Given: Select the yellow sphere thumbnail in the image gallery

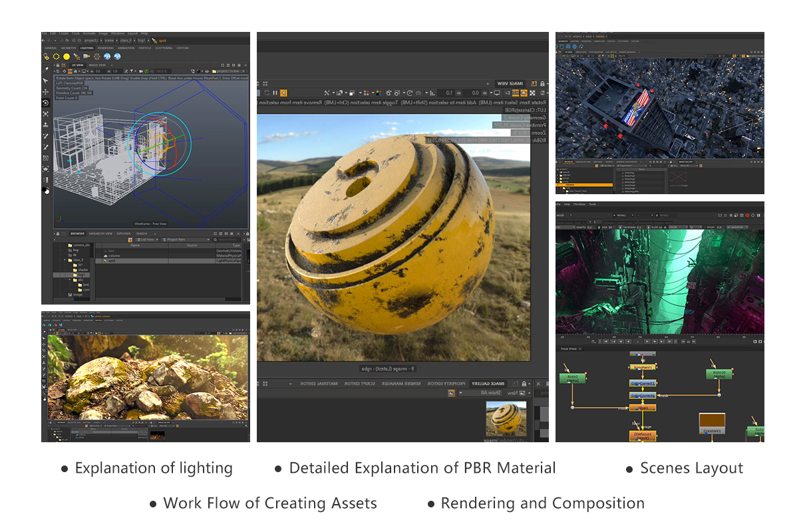Looking at the screenshot, I should click(506, 417).
